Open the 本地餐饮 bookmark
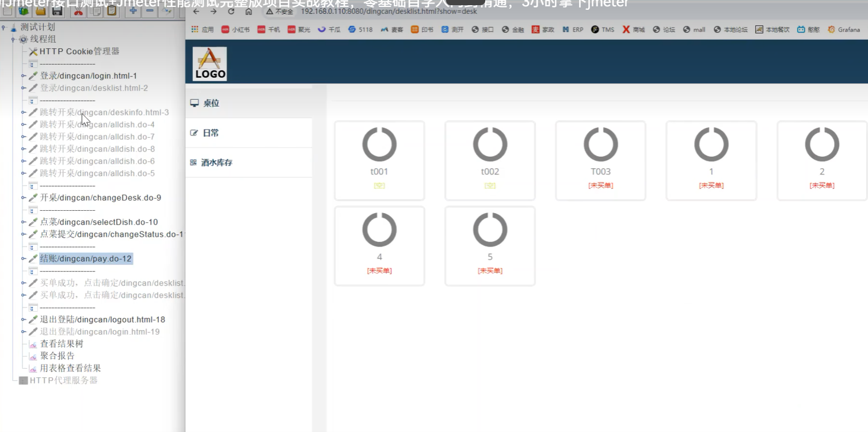This screenshot has height=432, width=868. pos(772,29)
